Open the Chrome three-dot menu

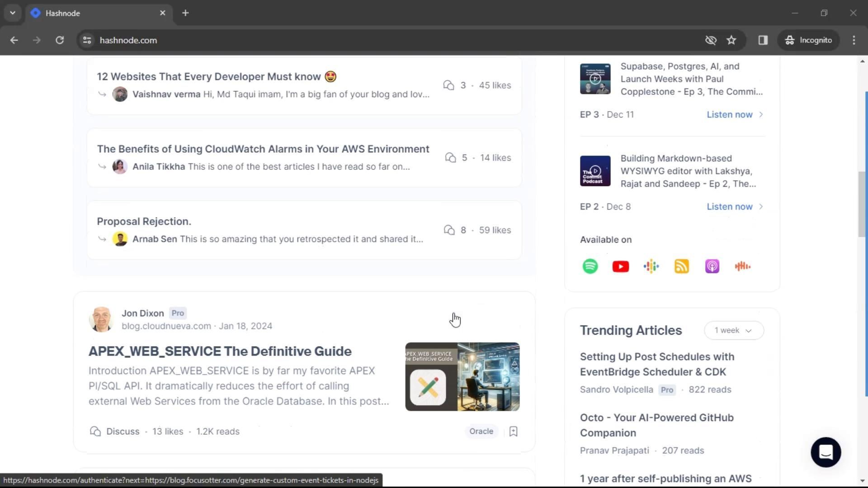coord(854,40)
